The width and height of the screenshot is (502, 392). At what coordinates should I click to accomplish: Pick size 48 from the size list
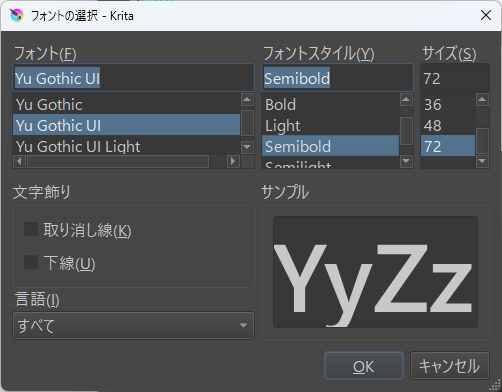(448, 125)
